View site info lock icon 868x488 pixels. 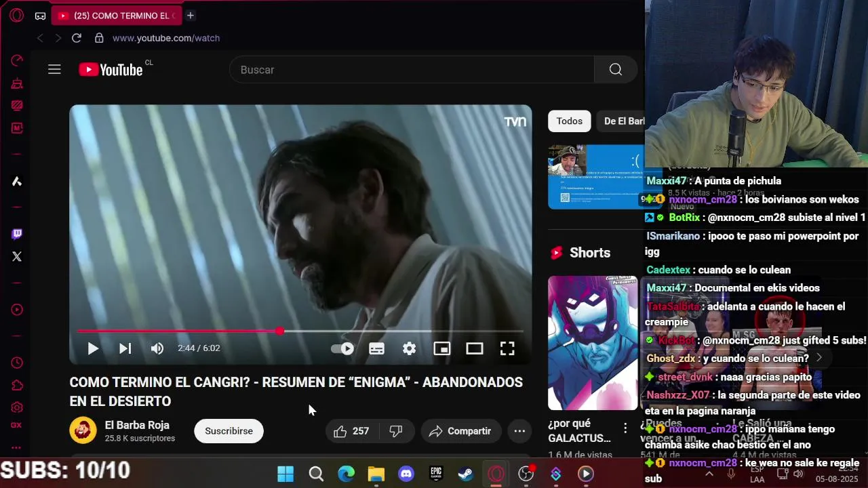click(99, 38)
